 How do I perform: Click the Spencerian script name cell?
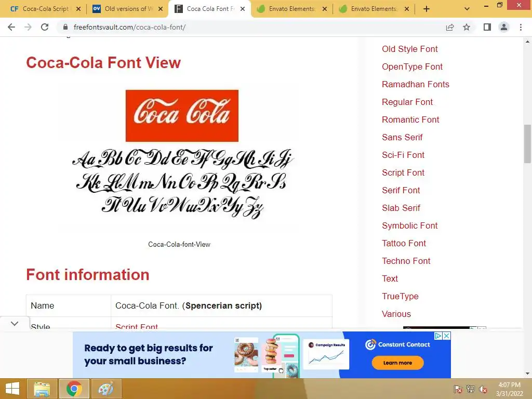[221, 305]
